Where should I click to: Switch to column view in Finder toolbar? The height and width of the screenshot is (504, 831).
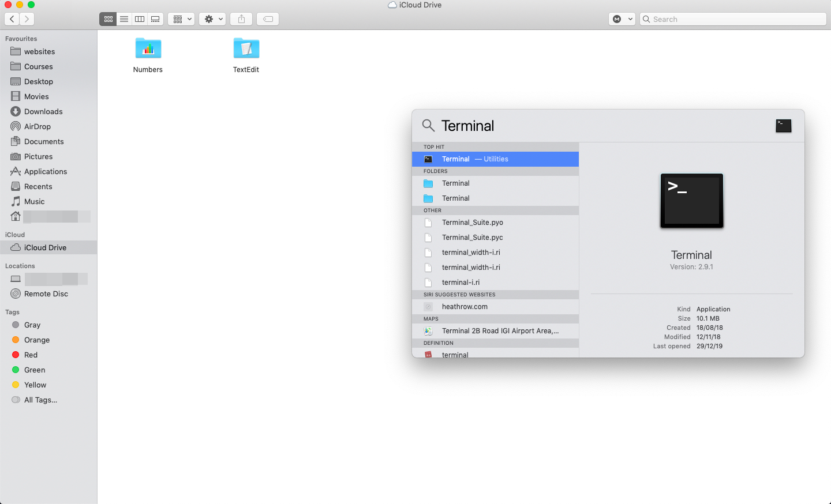click(140, 19)
